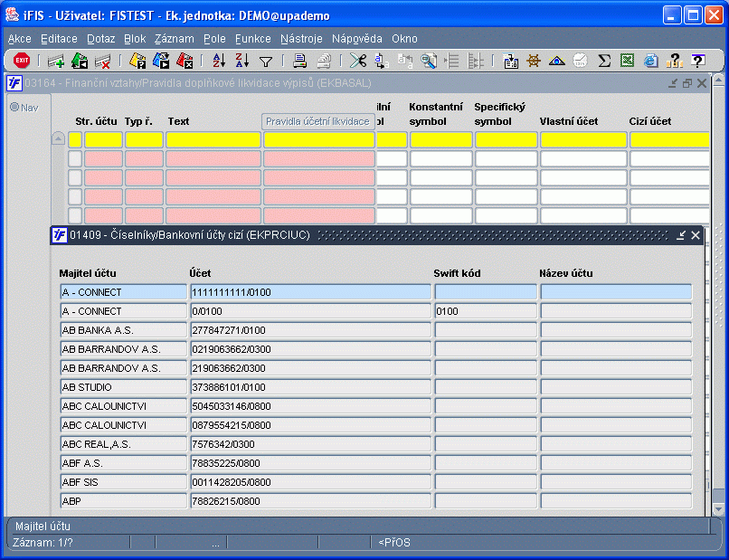729x560 pixels.
Task: Click Swift kód cell containing 0100
Action: (486, 311)
